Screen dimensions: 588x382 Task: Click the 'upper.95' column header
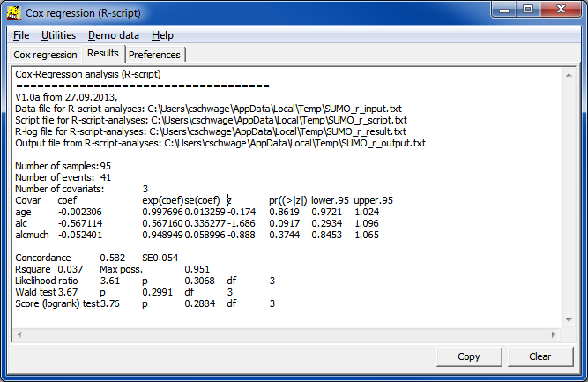tap(374, 201)
